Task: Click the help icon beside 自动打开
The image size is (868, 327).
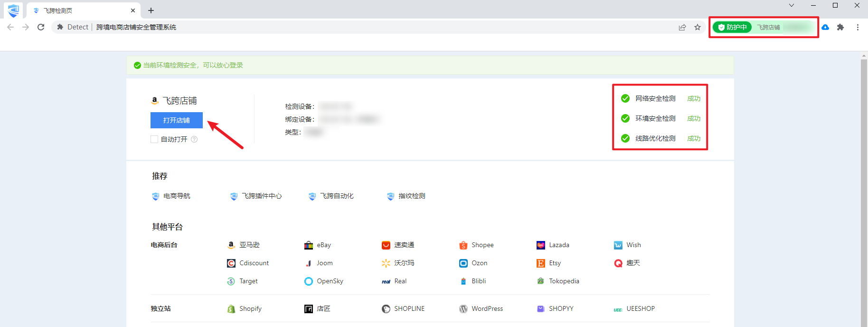Action: (x=194, y=139)
